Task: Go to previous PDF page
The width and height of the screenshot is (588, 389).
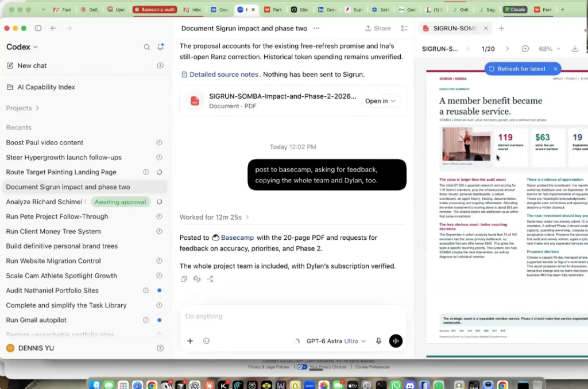Action: (x=469, y=49)
